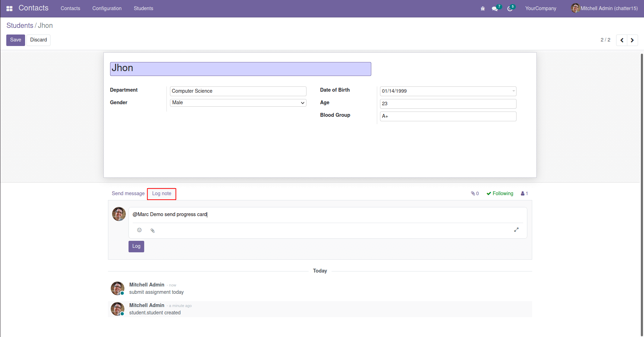
Task: Switch to the Send message tab
Action: pyautogui.click(x=128, y=193)
